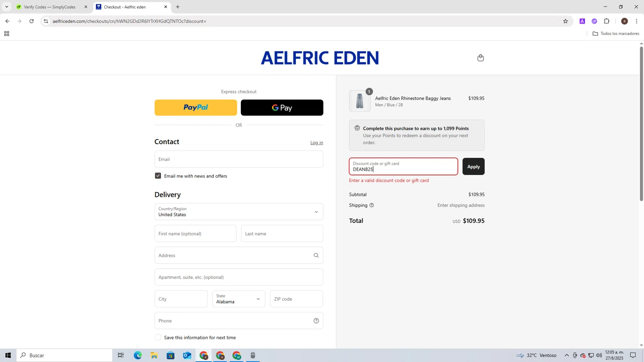This screenshot has width=644, height=362.
Task: Open the weather 32°C Ventoso widget
Action: pos(537,355)
